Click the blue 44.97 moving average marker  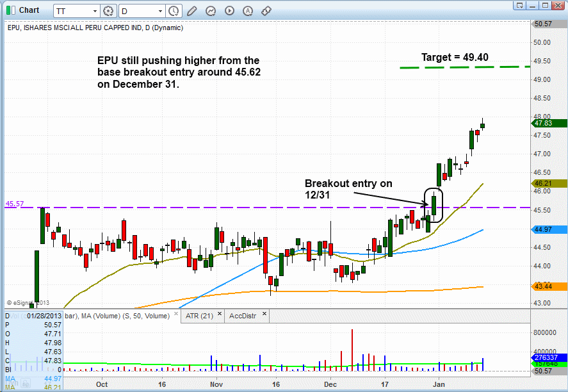[x=549, y=229]
